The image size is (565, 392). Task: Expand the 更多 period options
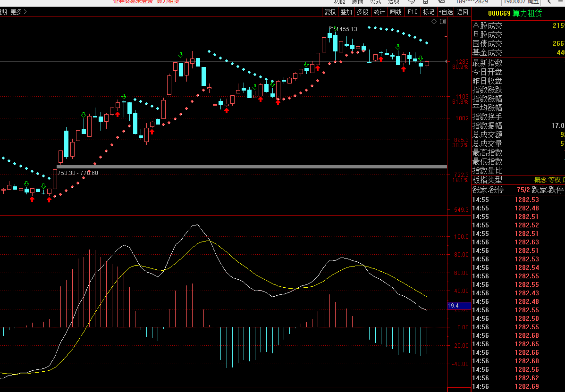19,12
